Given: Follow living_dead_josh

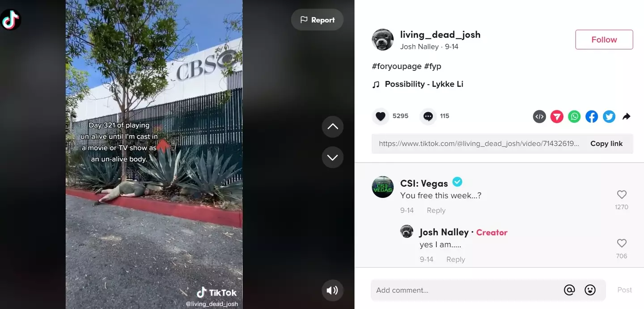Looking at the screenshot, I should [x=604, y=39].
